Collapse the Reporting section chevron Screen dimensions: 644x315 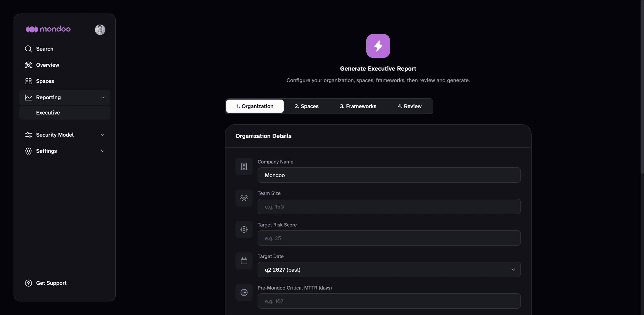click(x=103, y=97)
